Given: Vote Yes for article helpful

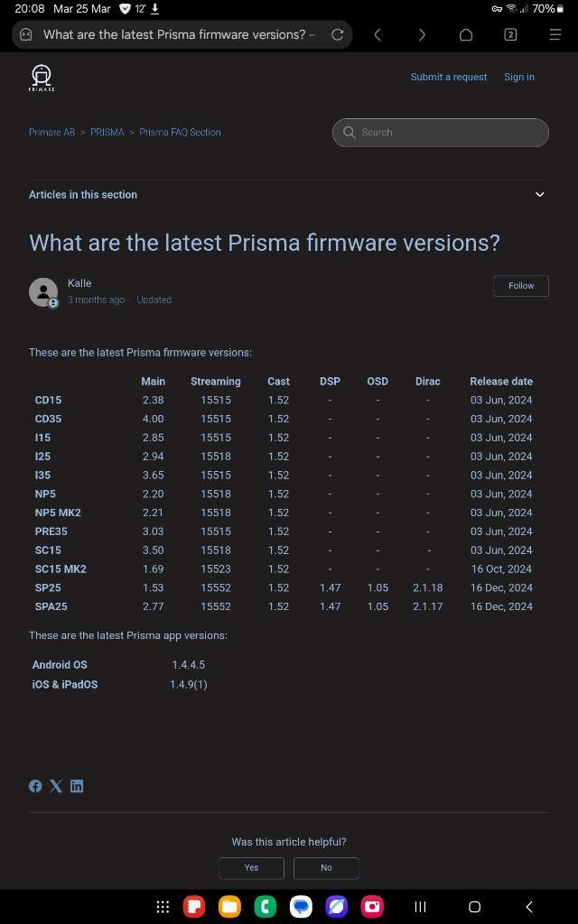Looking at the screenshot, I should click(x=251, y=868).
